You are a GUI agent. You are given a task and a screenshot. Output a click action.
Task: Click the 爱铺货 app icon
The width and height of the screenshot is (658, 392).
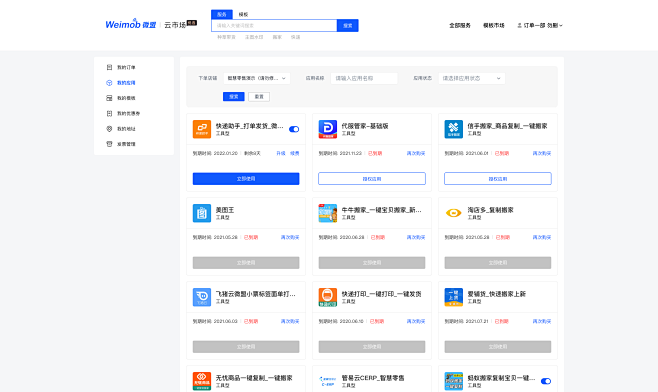pyautogui.click(x=454, y=297)
